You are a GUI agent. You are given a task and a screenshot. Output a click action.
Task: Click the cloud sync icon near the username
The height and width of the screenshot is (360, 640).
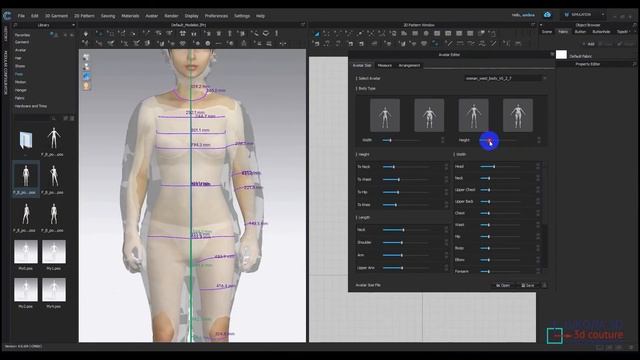(547, 15)
